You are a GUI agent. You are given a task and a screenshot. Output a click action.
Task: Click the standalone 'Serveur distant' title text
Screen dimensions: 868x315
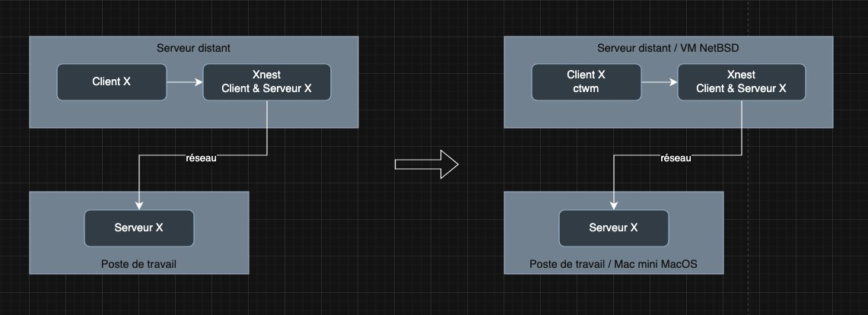tap(193, 48)
